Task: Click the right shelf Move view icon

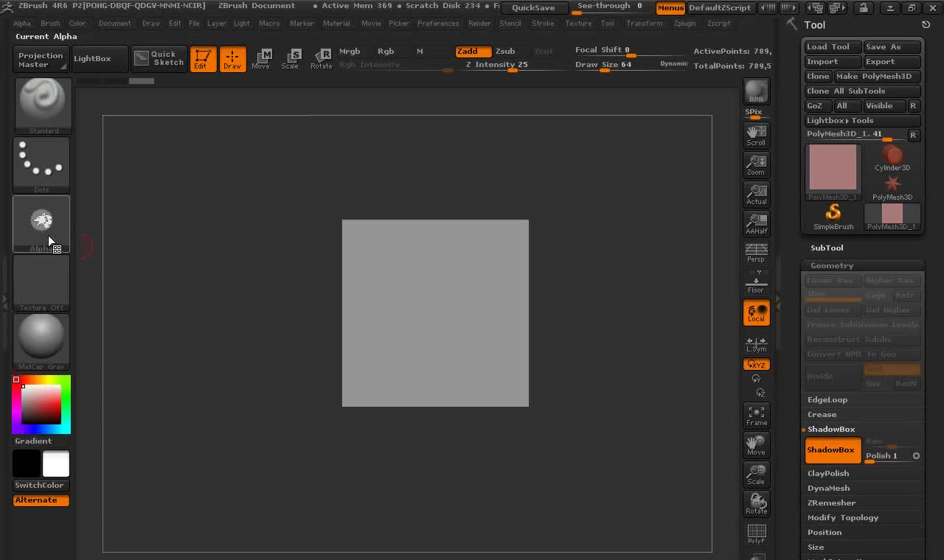Action: coord(756,444)
